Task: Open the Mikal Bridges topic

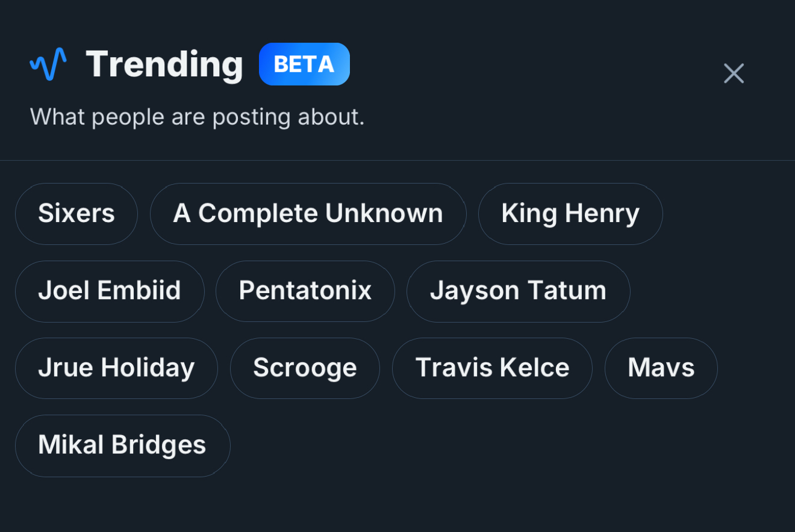Action: pos(122,445)
